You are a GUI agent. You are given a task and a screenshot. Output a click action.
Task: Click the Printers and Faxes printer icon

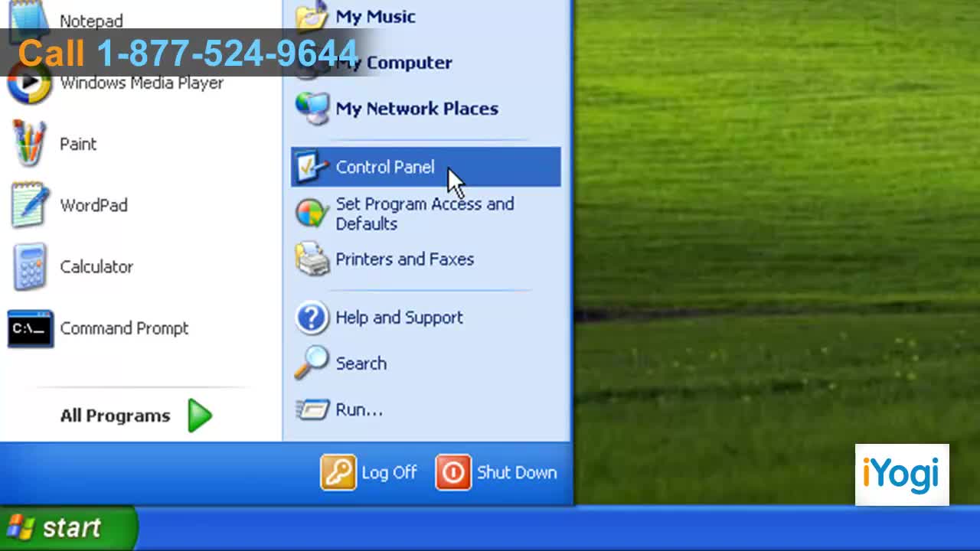pyautogui.click(x=312, y=259)
